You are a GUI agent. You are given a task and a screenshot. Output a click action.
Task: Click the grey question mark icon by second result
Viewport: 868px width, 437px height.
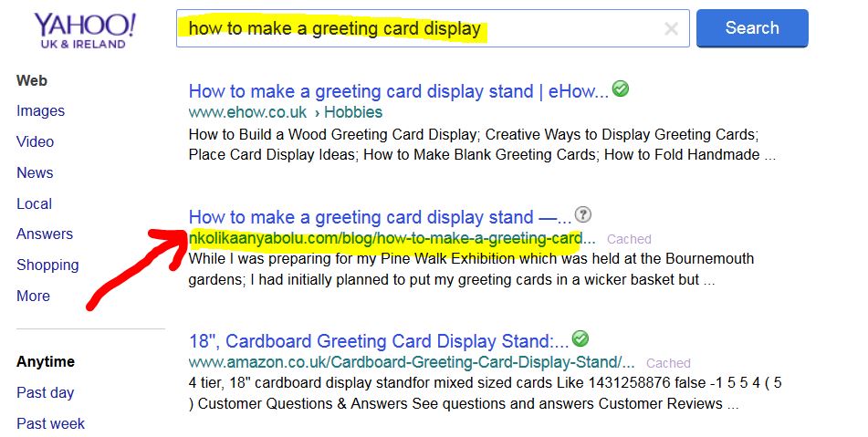(x=583, y=214)
